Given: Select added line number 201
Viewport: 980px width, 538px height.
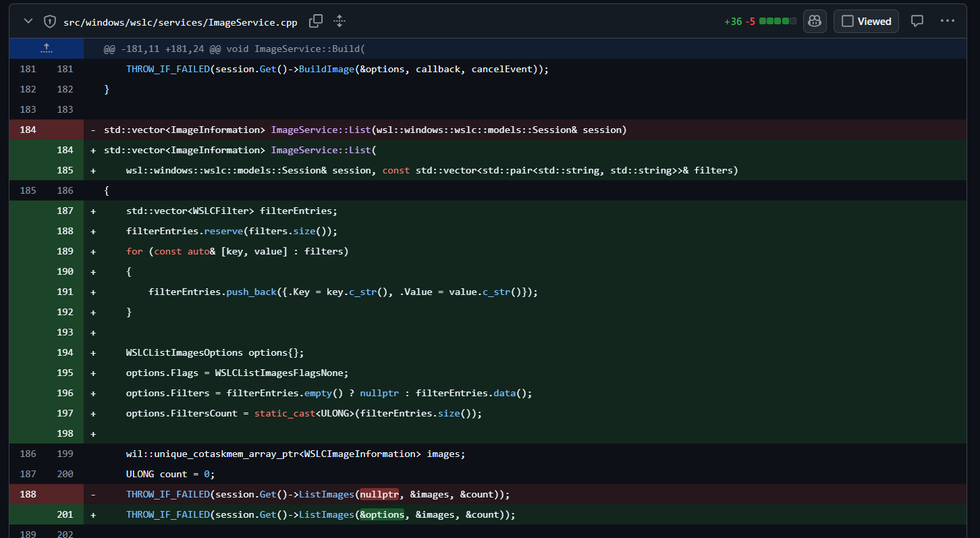Looking at the screenshot, I should tap(65, 514).
